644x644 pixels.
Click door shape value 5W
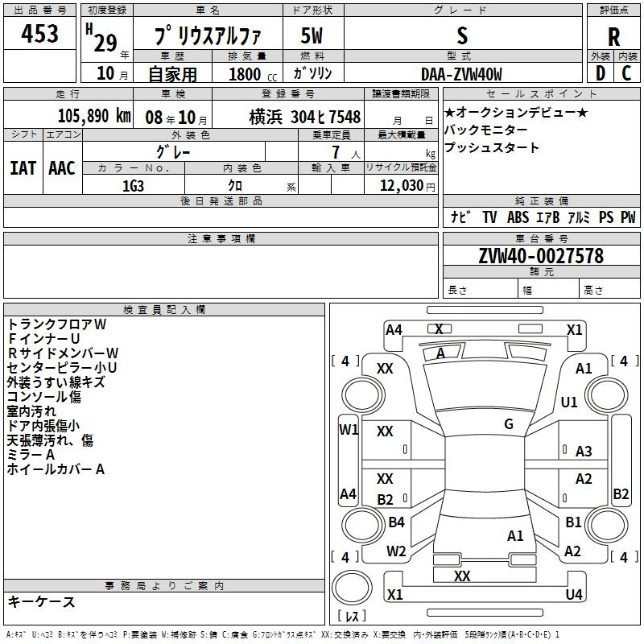click(312, 35)
